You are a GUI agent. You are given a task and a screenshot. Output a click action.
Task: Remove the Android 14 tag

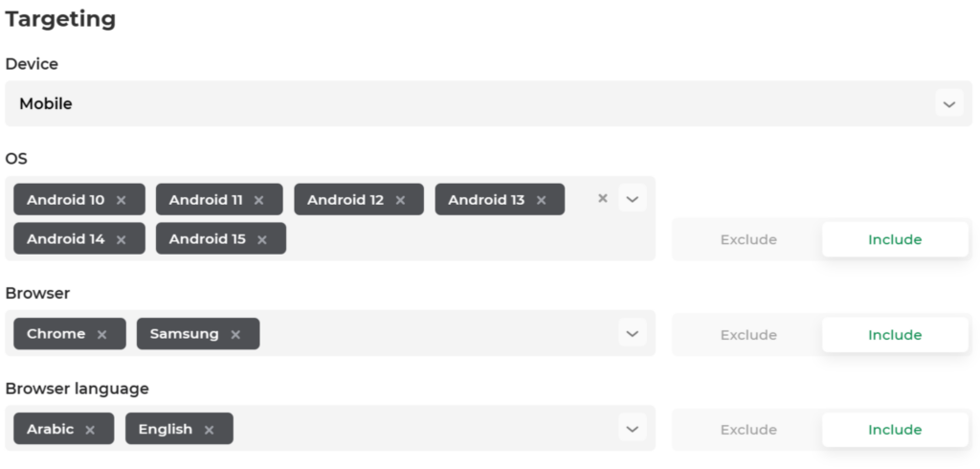(122, 239)
